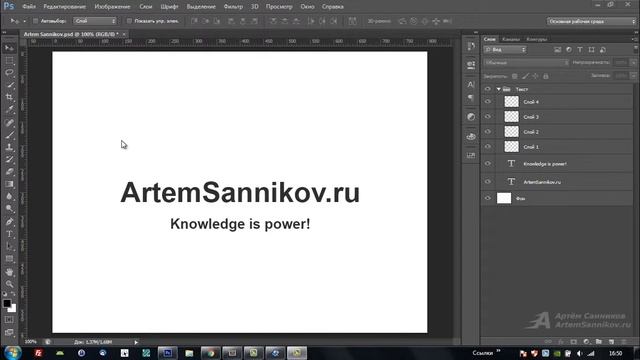Toggle visibility of Текст group
640x360 pixels.
(x=488, y=89)
